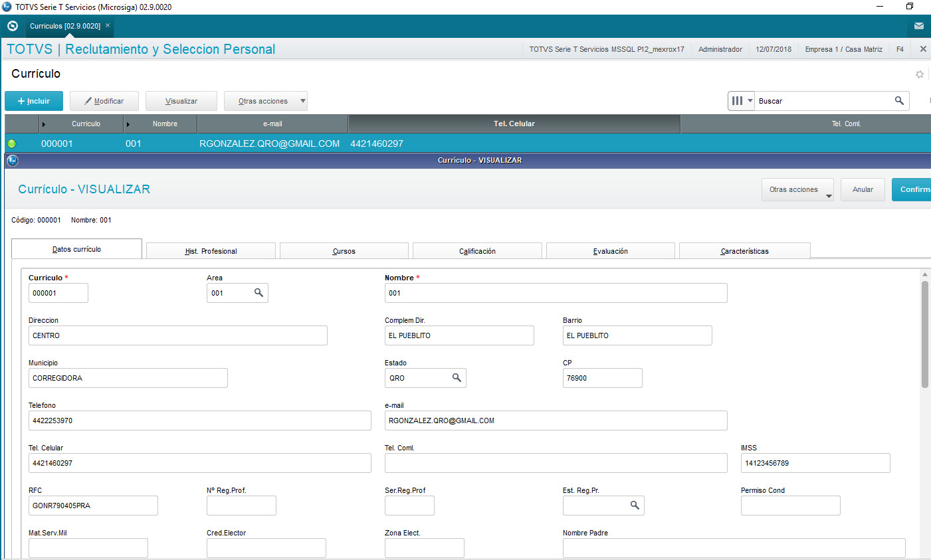Click the Administrador user label
This screenshot has width=931, height=560.
coord(720,49)
